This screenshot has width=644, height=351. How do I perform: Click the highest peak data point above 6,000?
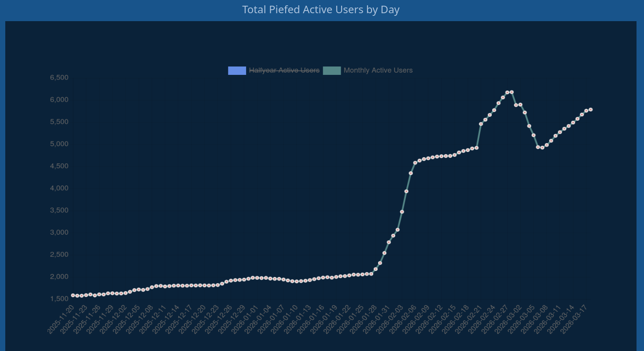coord(512,92)
